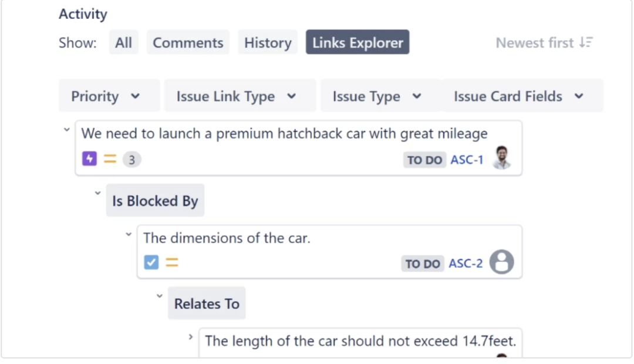Click the unassigned avatar on ASC-2 card

pos(502,262)
